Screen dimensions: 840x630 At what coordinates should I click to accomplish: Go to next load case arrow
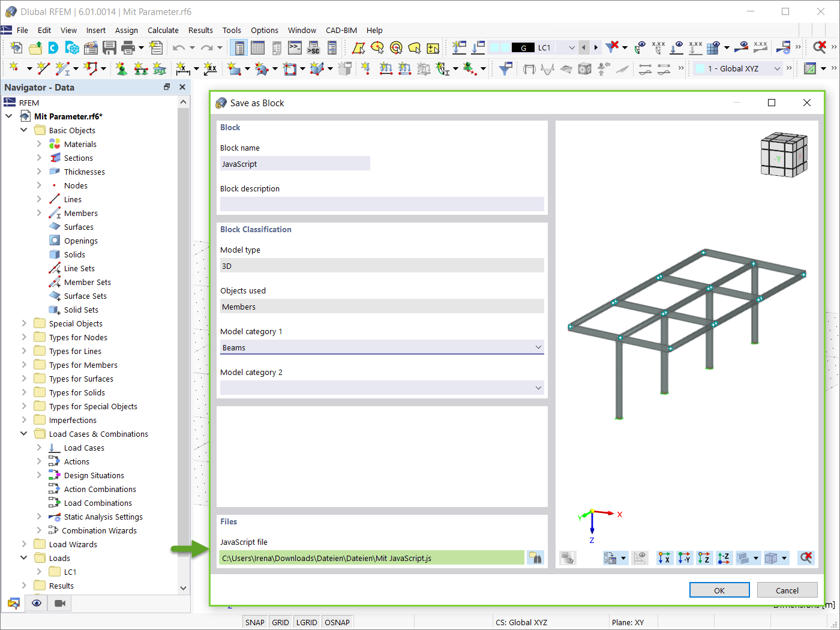click(x=596, y=47)
